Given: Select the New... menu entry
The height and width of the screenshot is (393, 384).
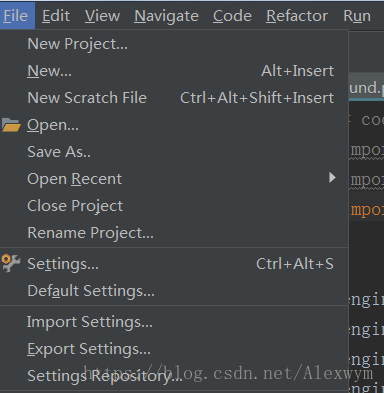Looking at the screenshot, I should point(174,71).
